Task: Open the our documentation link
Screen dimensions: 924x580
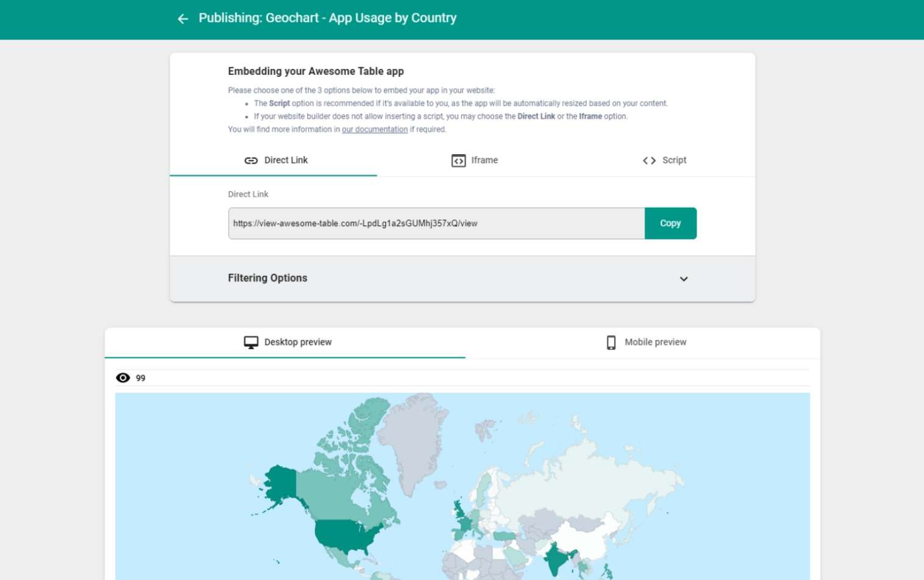Action: point(375,129)
